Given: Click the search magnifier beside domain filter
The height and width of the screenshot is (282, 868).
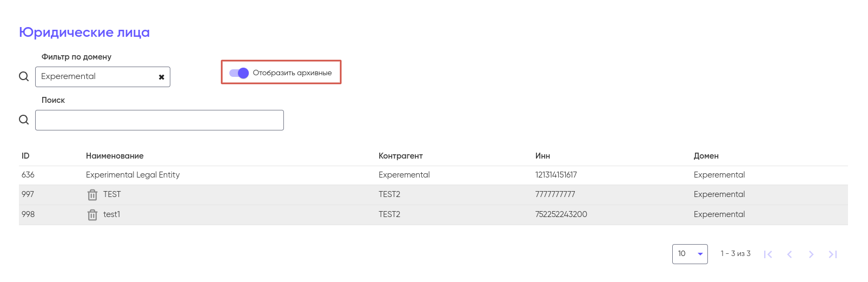Looking at the screenshot, I should click(x=24, y=76).
